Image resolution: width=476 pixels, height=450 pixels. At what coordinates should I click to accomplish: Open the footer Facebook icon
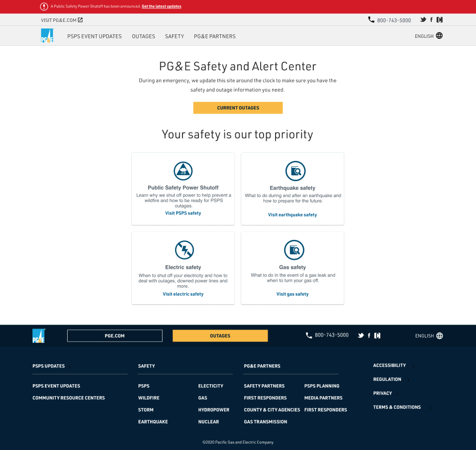(369, 336)
